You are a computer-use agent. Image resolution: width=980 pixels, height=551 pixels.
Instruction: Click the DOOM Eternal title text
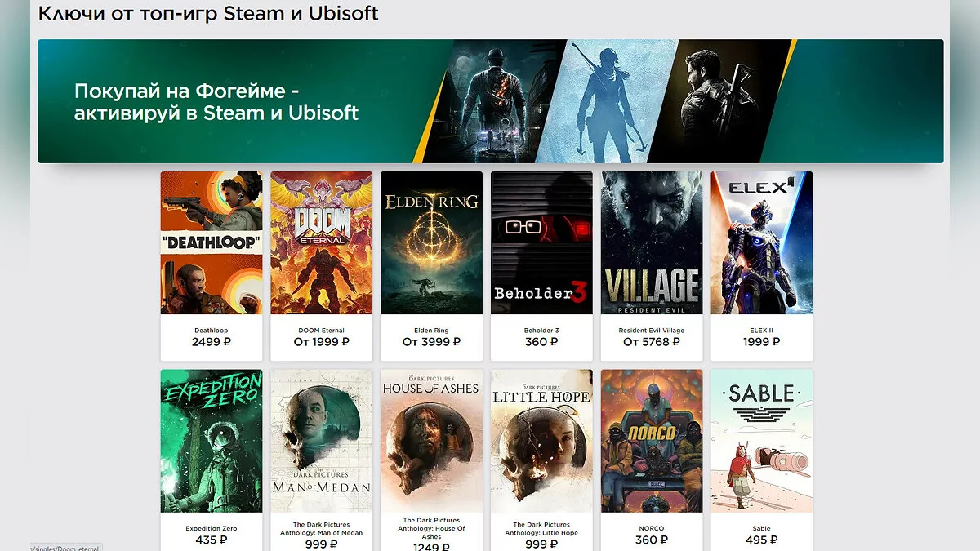click(322, 331)
